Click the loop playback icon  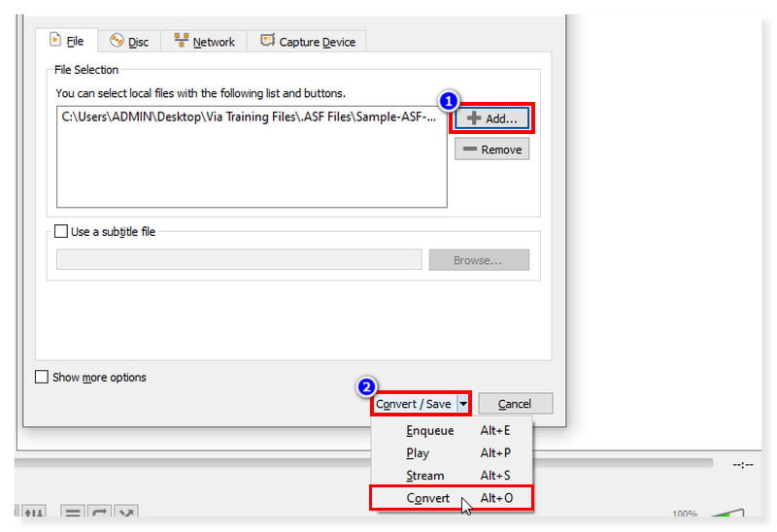[x=99, y=513]
